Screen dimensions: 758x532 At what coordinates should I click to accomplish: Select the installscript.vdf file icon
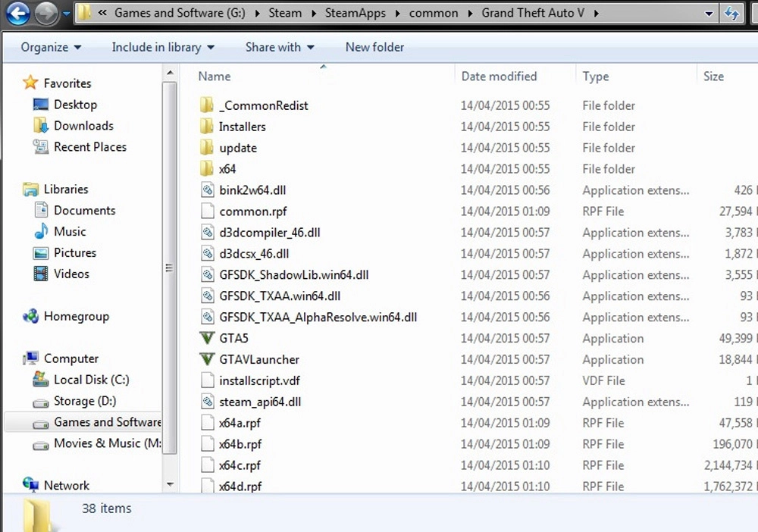208,380
